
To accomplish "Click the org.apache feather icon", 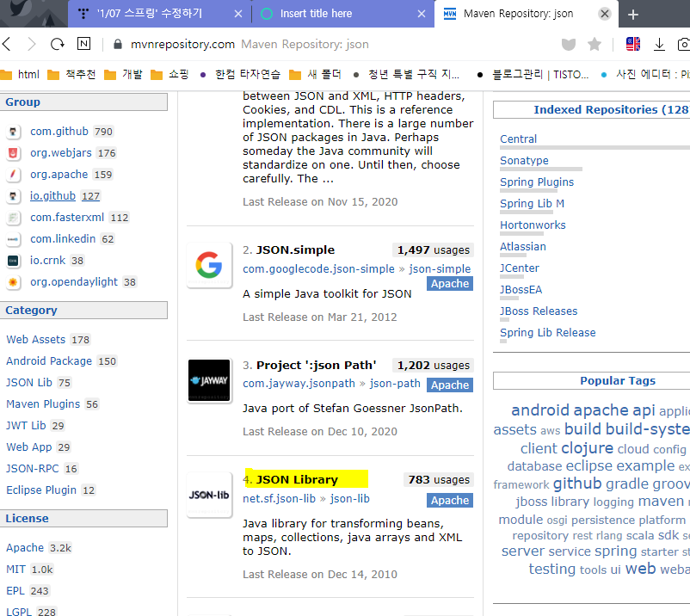I will point(13,175).
